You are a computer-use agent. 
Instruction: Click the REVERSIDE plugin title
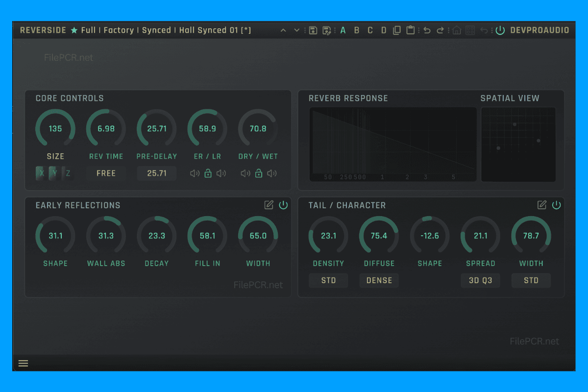click(x=43, y=30)
